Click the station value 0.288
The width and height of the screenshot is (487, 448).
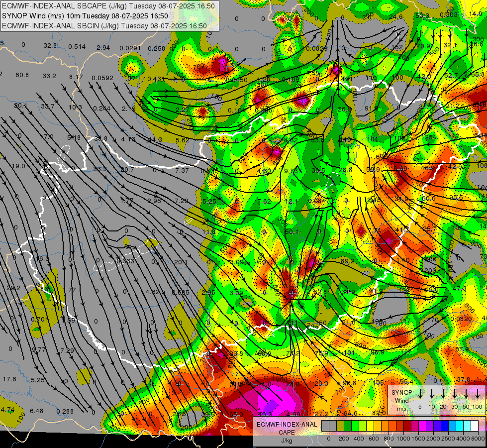point(65,411)
